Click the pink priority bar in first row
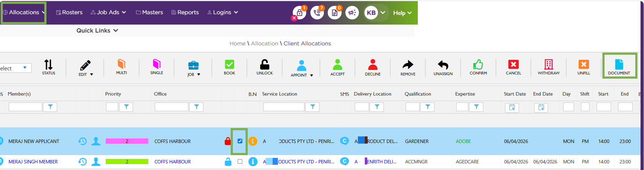This screenshot has height=170, width=644. point(127,141)
